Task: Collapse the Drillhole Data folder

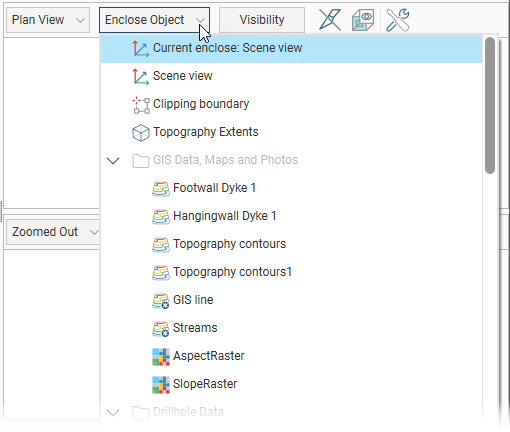Action: (x=113, y=413)
